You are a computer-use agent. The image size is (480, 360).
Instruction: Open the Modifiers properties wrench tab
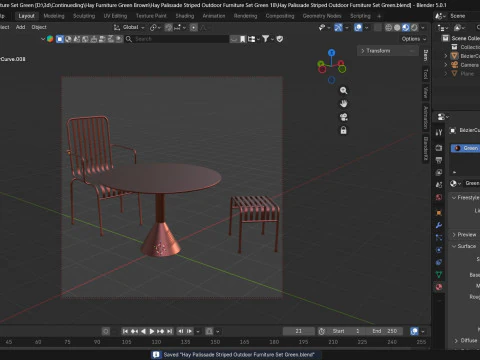(439, 225)
